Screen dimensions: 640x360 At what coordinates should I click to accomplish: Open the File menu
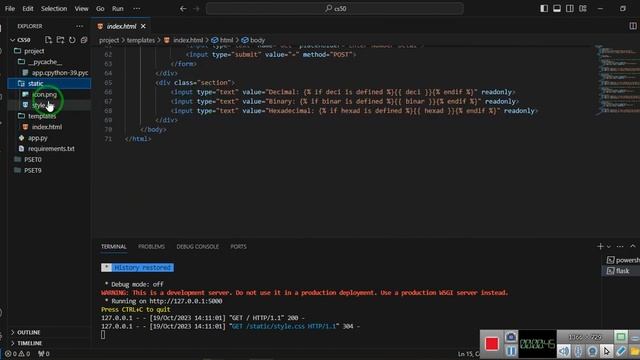(10, 8)
